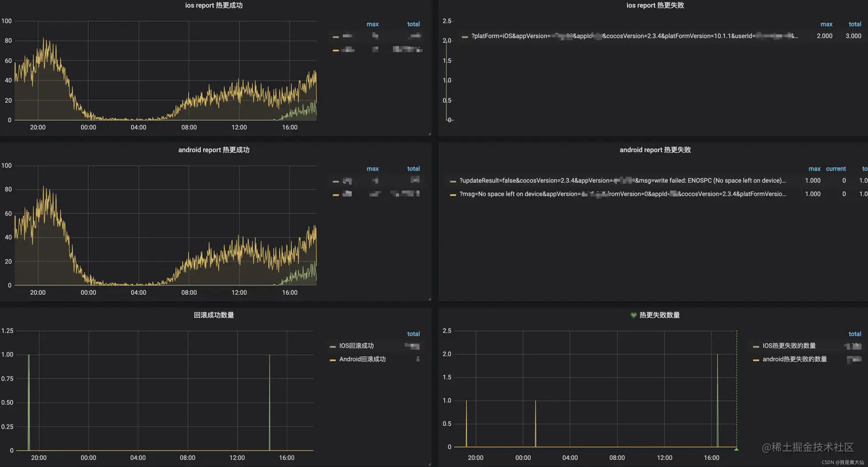Open the android report 热更失败 panel title menu
Viewport: 868px width, 467px height.
[655, 150]
